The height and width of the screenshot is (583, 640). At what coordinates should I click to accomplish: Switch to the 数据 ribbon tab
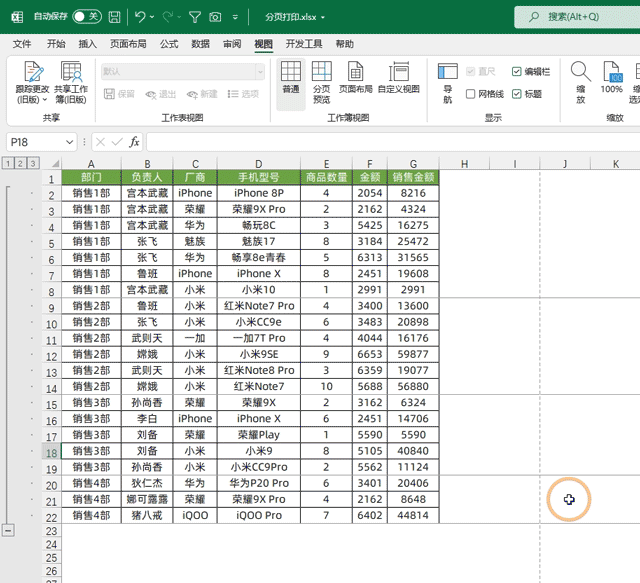pos(200,44)
